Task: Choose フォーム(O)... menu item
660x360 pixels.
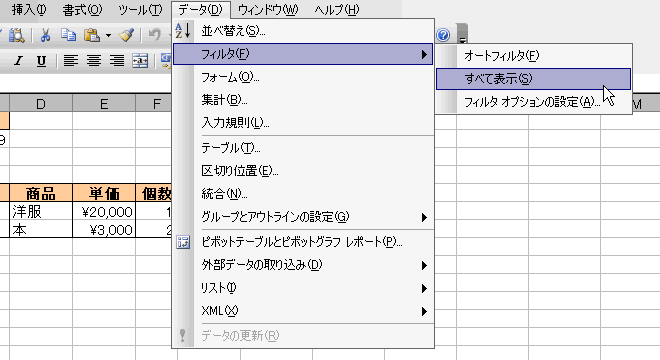Action: [x=303, y=77]
